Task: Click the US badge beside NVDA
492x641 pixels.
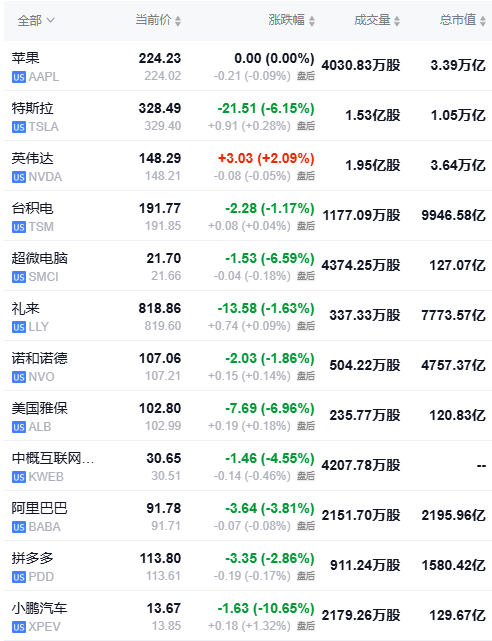Action: coord(19,177)
